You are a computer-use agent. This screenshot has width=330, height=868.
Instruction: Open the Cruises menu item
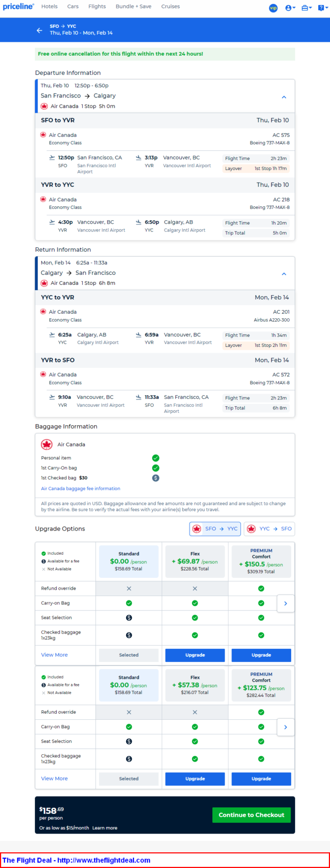click(170, 6)
